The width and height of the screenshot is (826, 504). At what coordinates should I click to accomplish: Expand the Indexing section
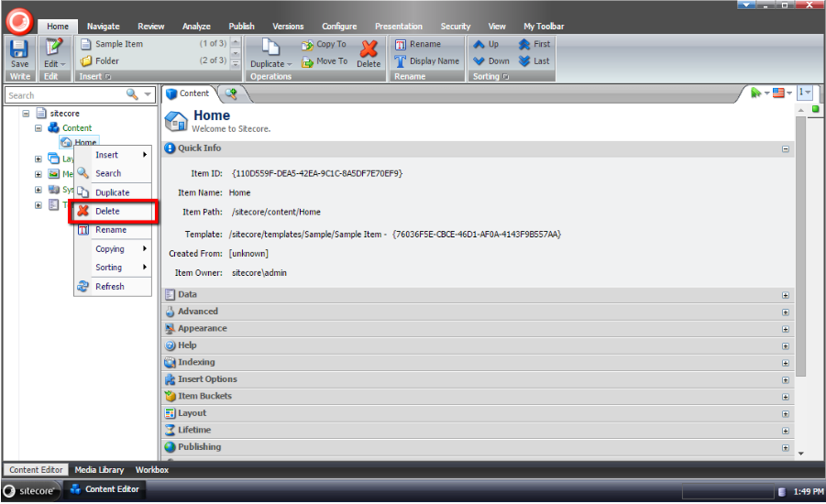coord(786,363)
